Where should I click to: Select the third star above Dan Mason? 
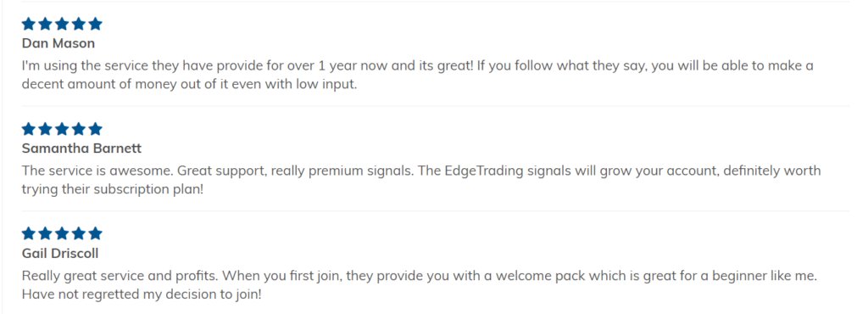(x=62, y=24)
